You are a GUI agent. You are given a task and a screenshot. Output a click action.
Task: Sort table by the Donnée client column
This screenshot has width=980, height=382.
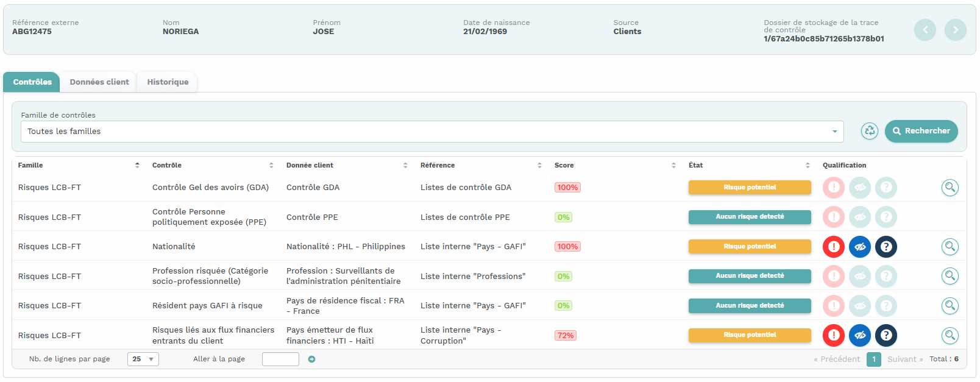[x=347, y=165]
